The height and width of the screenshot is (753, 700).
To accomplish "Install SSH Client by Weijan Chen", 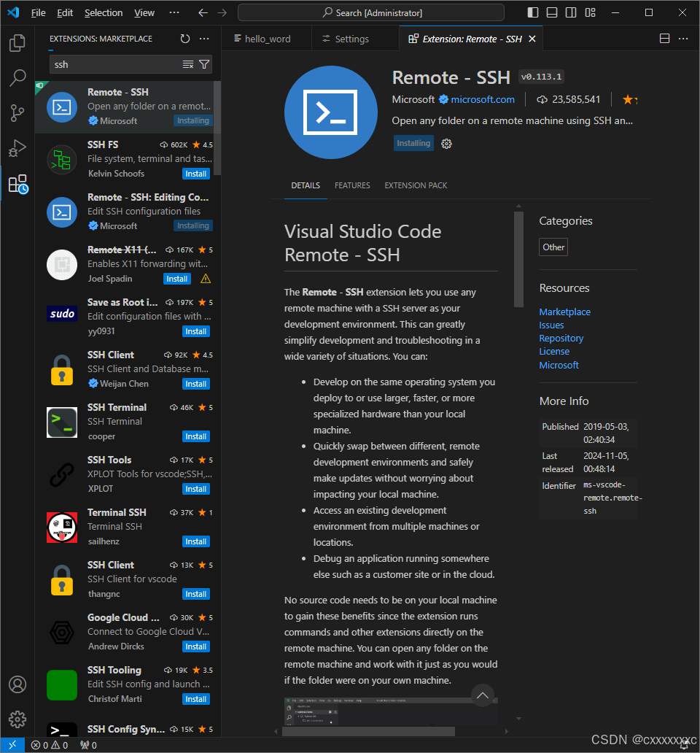I will 195,385.
